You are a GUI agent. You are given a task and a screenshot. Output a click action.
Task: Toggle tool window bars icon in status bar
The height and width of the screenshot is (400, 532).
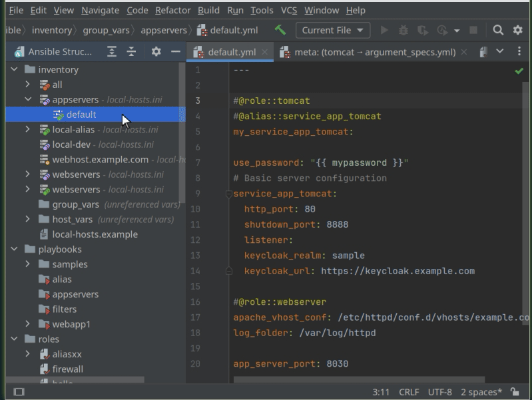point(19,392)
